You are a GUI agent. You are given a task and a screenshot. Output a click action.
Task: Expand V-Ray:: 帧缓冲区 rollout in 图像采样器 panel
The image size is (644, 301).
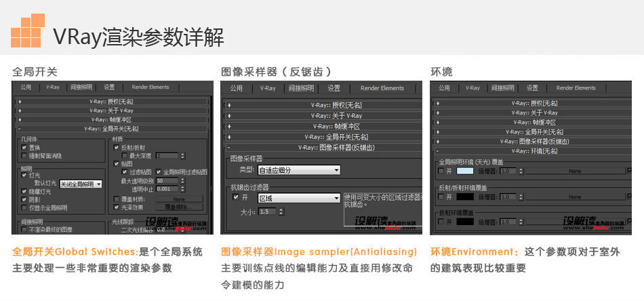point(323,127)
